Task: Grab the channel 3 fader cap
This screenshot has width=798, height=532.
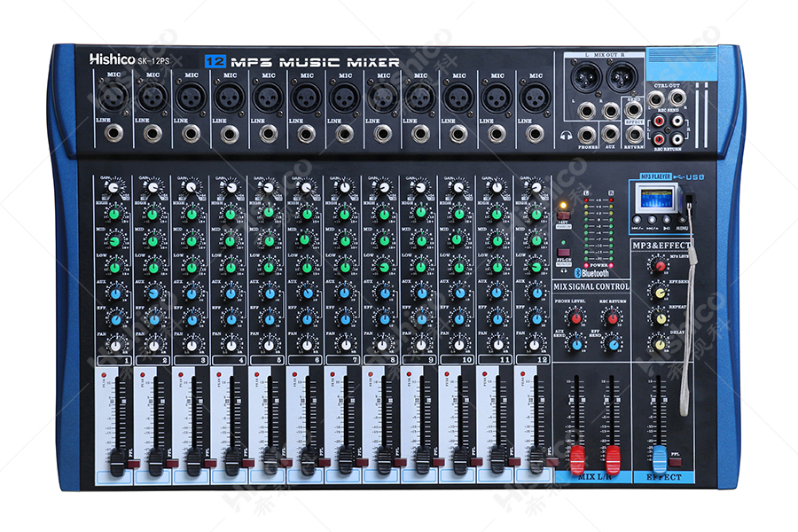Action: (193, 462)
